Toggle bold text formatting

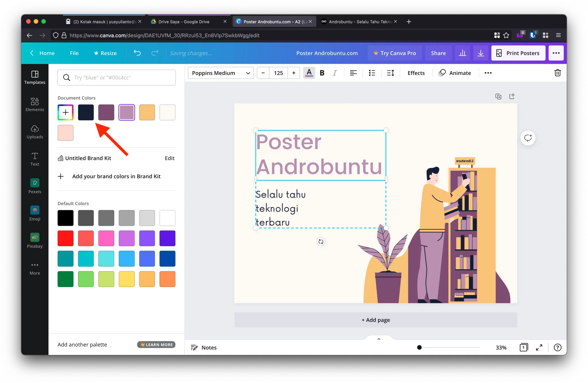[x=322, y=73]
